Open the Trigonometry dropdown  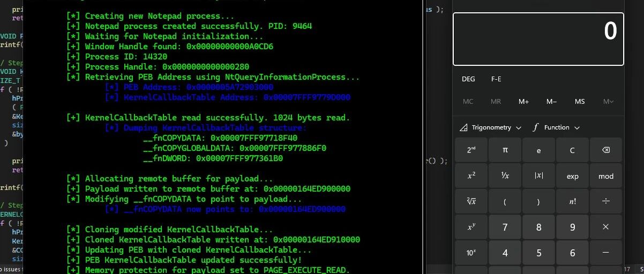(x=491, y=127)
